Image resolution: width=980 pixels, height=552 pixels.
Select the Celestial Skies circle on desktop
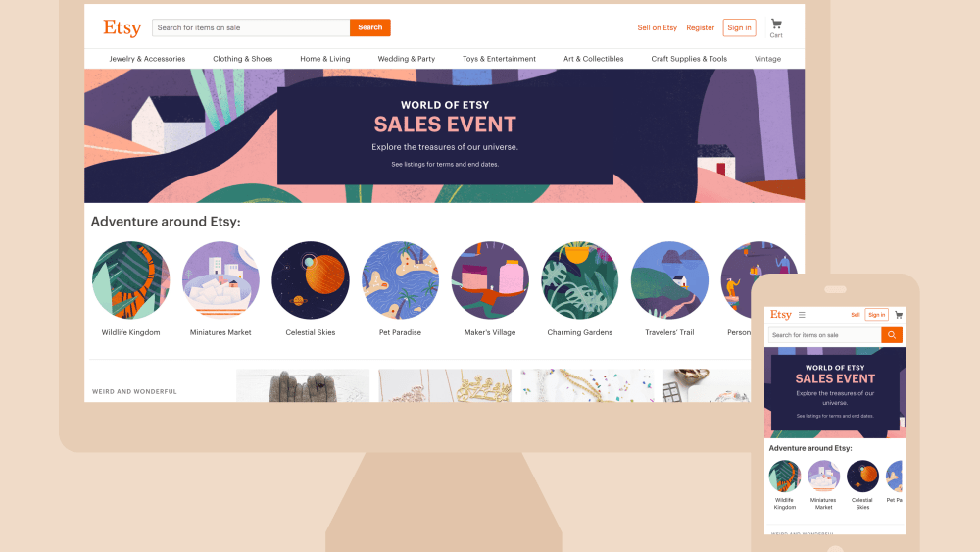click(311, 280)
